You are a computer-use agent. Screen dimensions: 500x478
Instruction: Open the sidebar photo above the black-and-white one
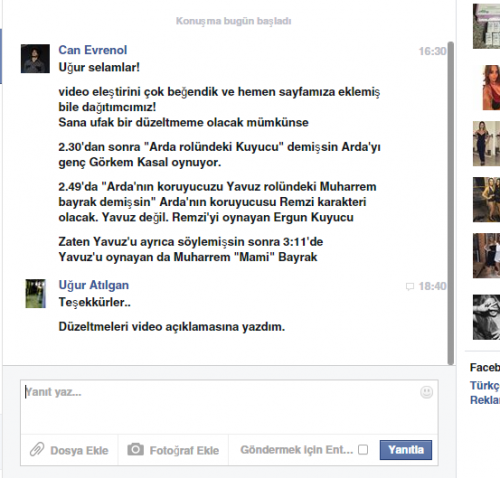[486, 256]
